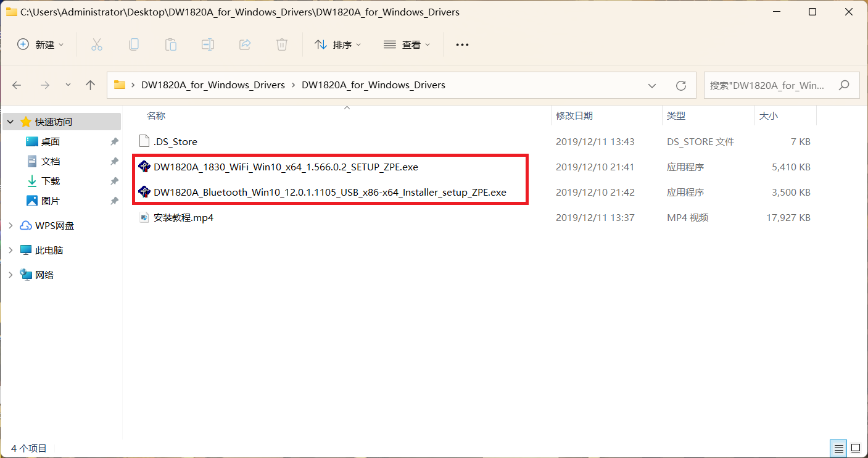
Task: Click the Rename icon in toolbar
Action: click(208, 44)
